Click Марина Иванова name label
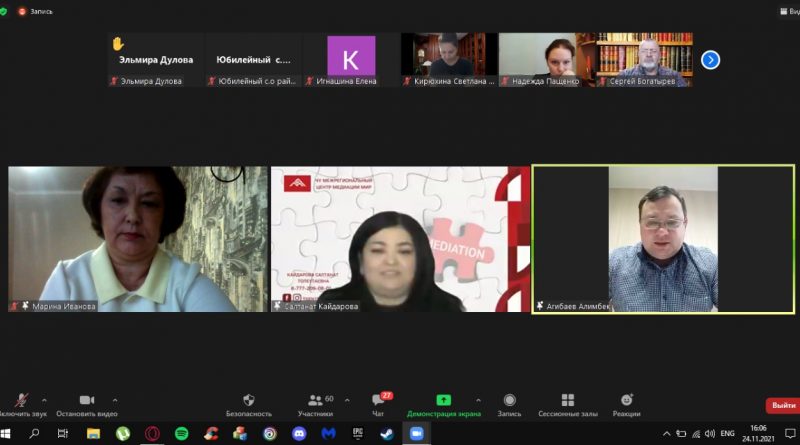The image size is (800, 445). click(x=64, y=306)
